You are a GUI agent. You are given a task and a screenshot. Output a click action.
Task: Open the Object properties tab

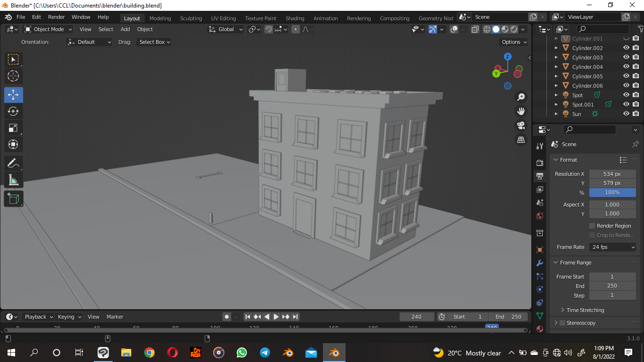540,250
